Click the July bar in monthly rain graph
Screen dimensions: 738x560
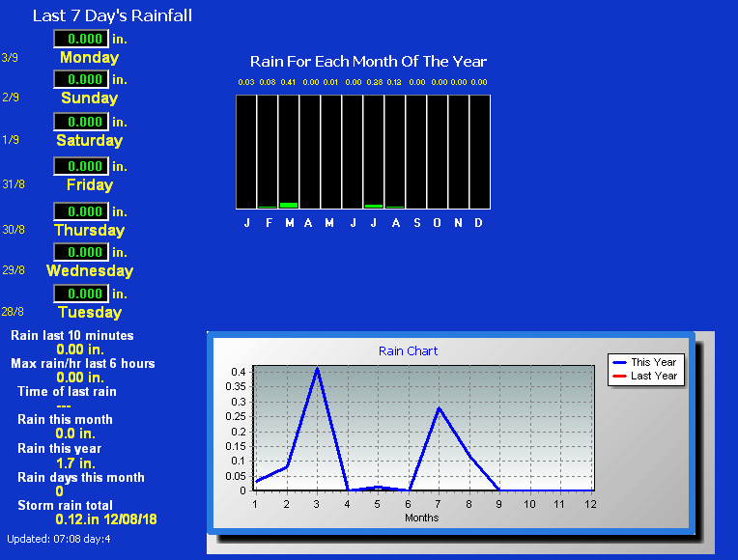pyautogui.click(x=374, y=206)
